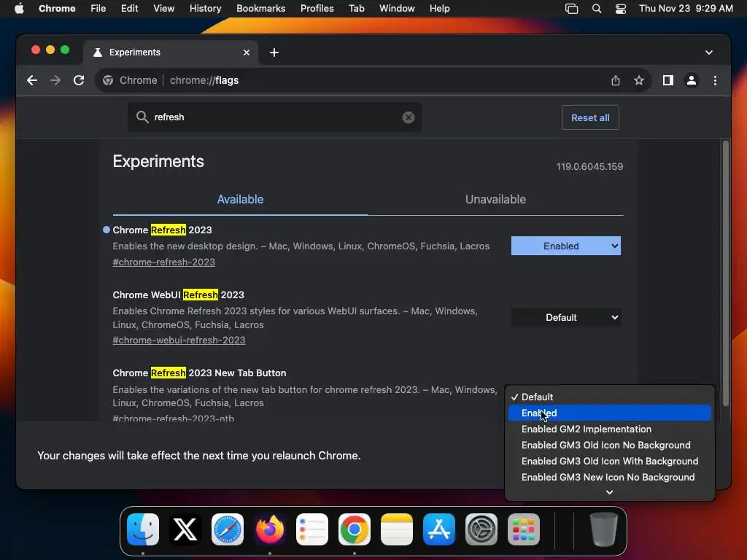Screen dimensions: 747x560
Task: Follow the #chrome-refresh-2023 link
Action: click(x=163, y=262)
